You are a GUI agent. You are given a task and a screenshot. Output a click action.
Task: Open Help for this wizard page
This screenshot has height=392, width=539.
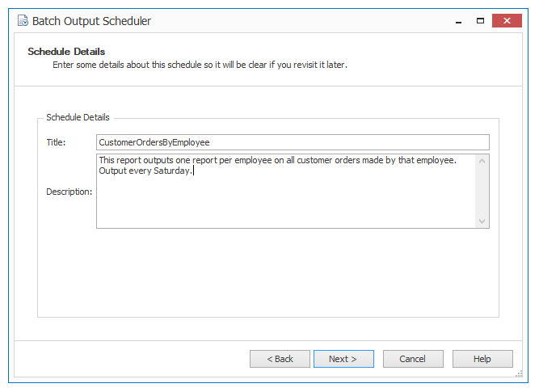[x=482, y=359]
